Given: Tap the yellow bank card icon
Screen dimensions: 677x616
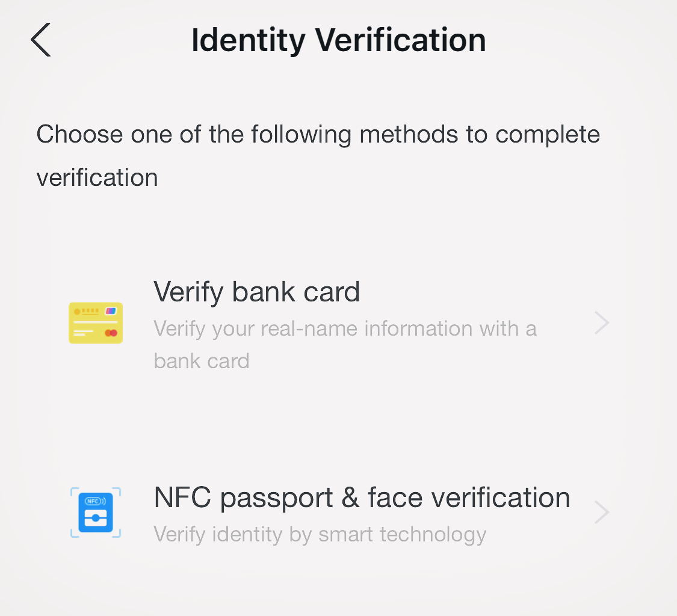Looking at the screenshot, I should (x=96, y=323).
